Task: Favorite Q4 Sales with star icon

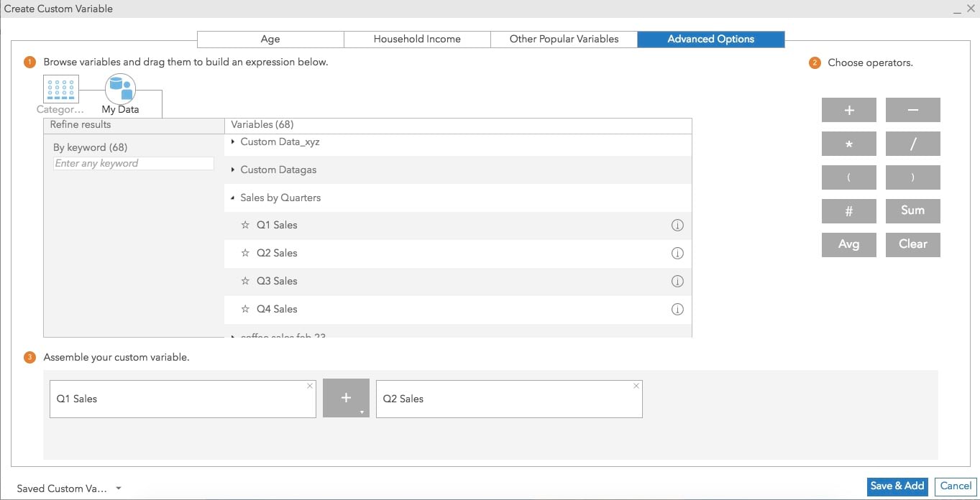Action: (245, 309)
